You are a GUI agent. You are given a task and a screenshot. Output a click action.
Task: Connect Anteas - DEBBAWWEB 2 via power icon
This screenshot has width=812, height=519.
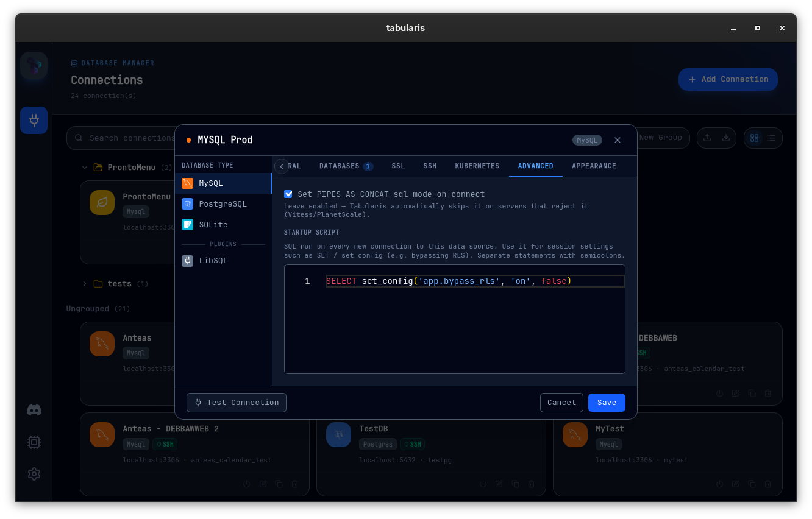(x=246, y=484)
